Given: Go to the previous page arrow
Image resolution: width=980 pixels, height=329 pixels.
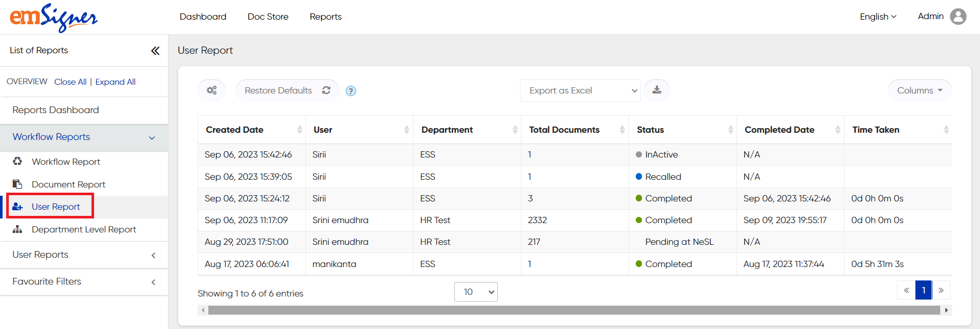Looking at the screenshot, I should pyautogui.click(x=906, y=290).
